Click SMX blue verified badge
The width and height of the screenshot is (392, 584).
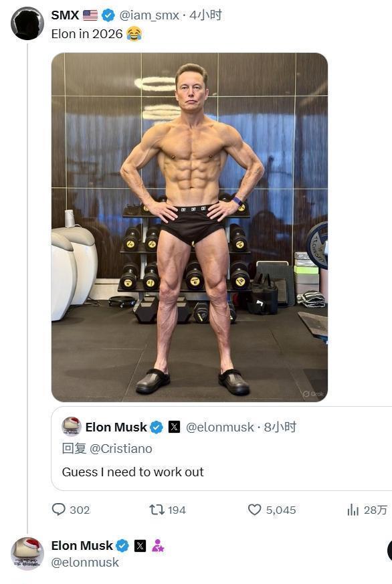click(x=108, y=15)
